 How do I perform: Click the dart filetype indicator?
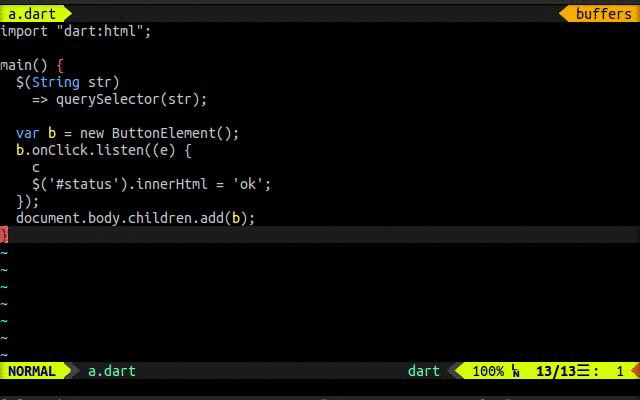click(x=423, y=371)
